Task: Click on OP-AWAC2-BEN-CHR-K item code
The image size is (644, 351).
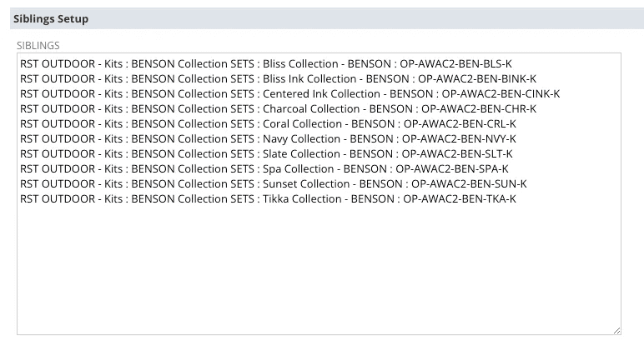Action: [479, 108]
